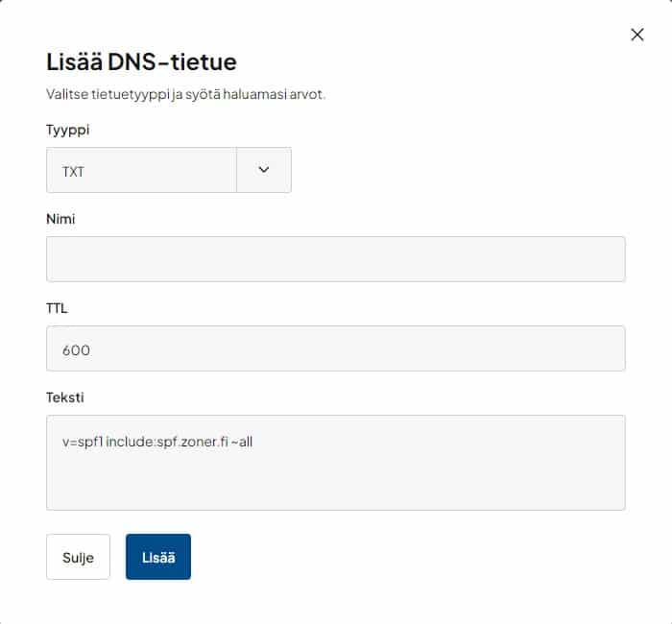This screenshot has height=624, width=672.
Task: Click the Tyyppi field label
Action: click(70, 129)
